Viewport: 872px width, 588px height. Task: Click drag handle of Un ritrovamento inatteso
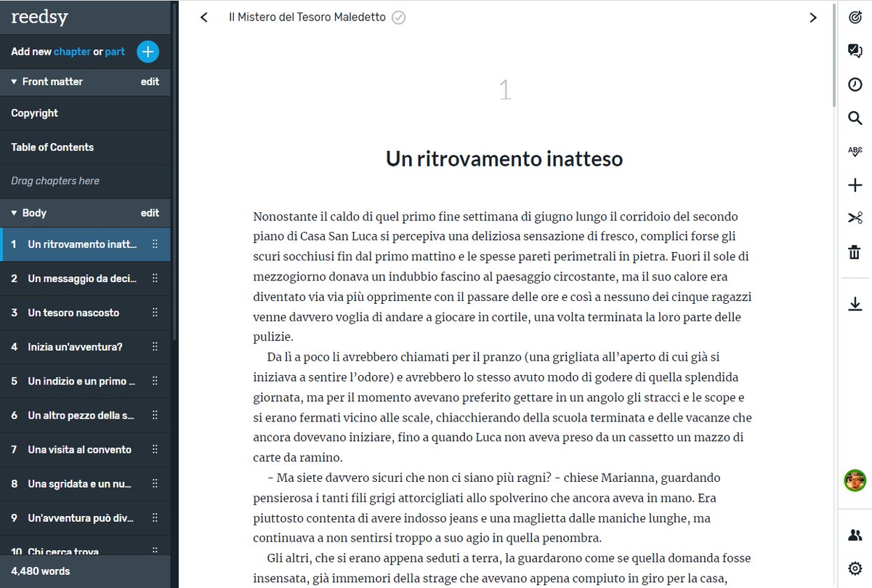click(155, 244)
